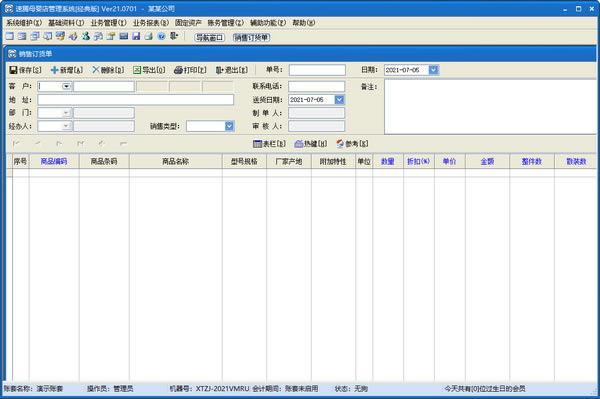Open column settings 表栏[B]
600x399 pixels.
pyautogui.click(x=269, y=144)
